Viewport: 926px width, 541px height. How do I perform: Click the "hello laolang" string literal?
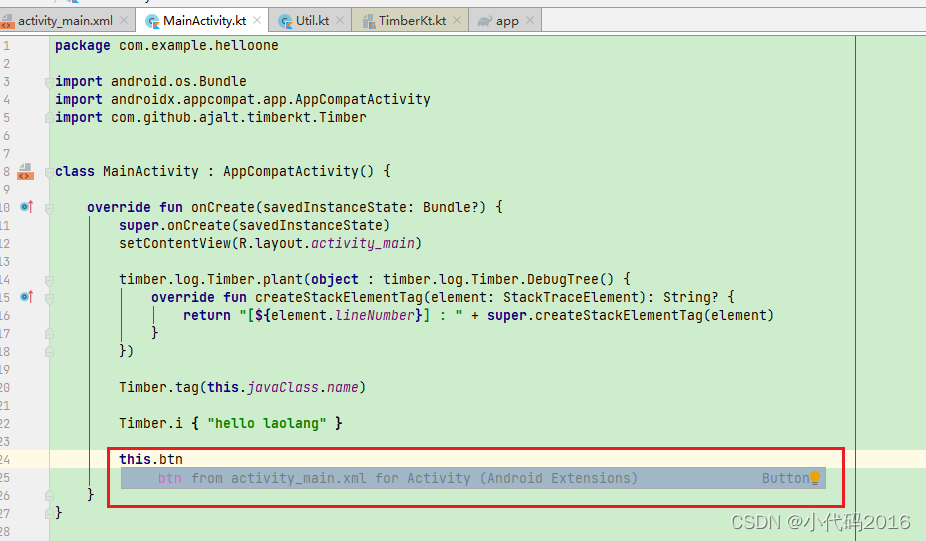point(266,423)
